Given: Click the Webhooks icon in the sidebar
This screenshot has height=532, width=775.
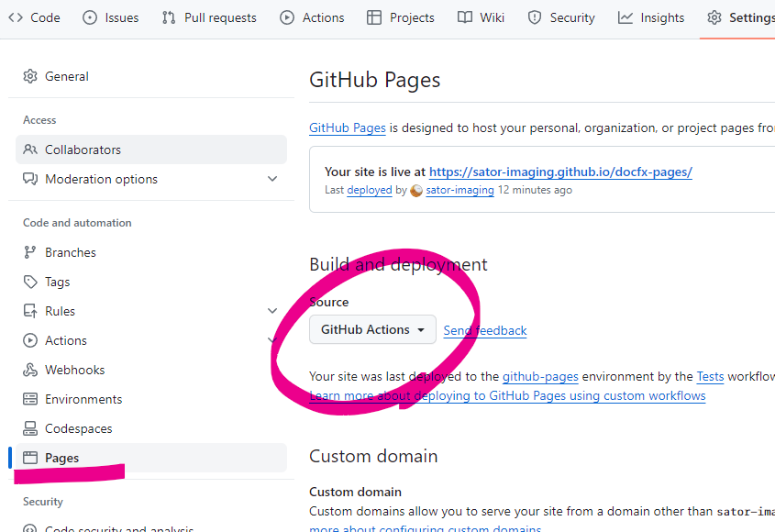Looking at the screenshot, I should (x=30, y=370).
